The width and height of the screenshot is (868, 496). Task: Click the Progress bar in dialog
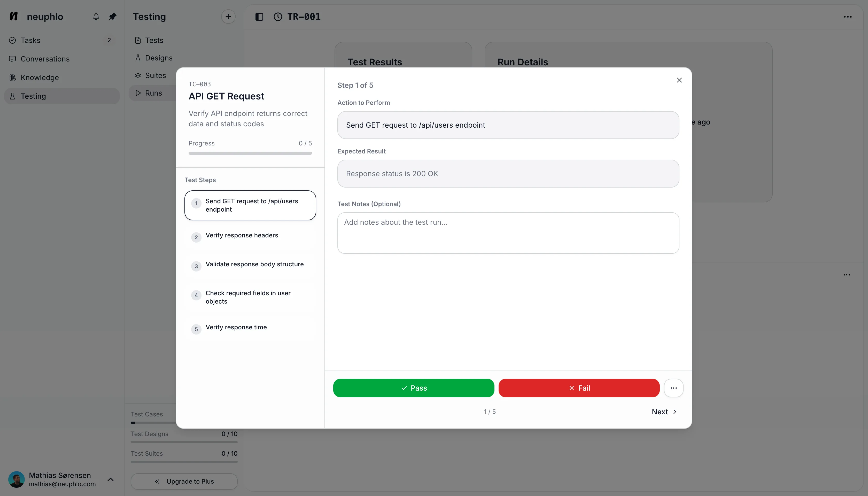(x=250, y=153)
